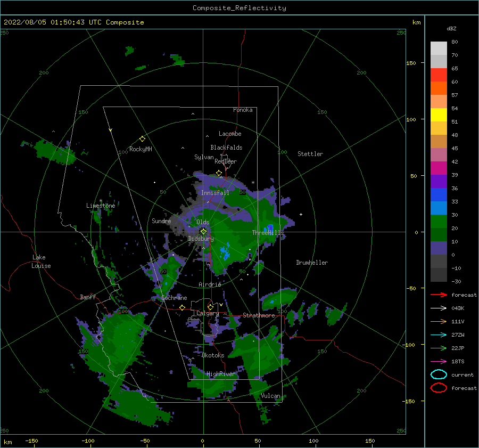
Task: Click the cyan 27ZW arrow in legend
Action: pos(439,335)
